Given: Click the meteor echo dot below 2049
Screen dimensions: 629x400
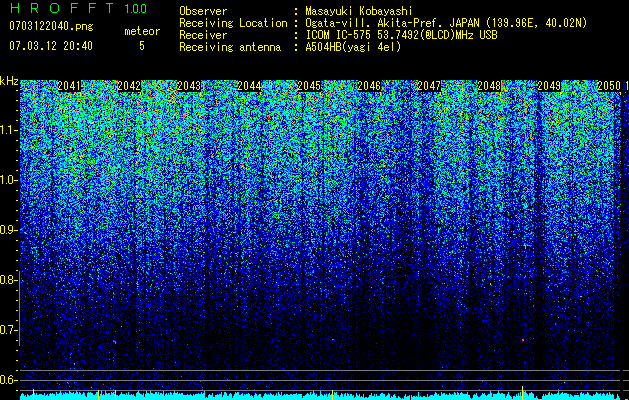Looking at the screenshot, I should (x=523, y=340).
